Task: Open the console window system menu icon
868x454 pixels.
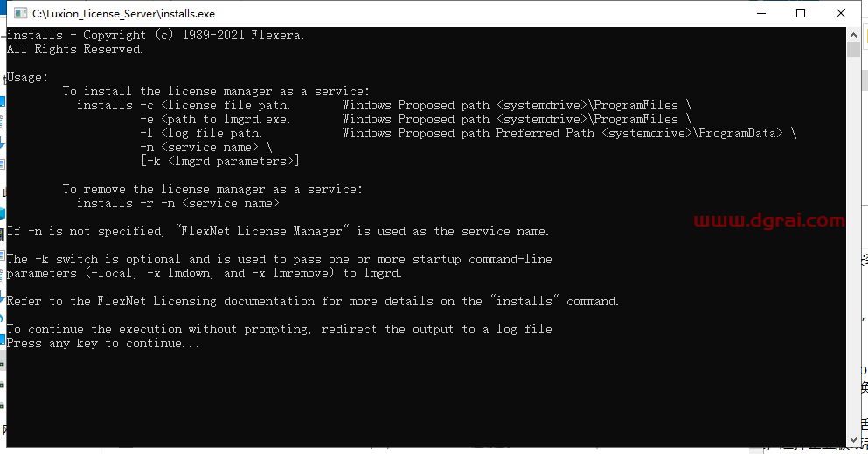Action: [17, 13]
